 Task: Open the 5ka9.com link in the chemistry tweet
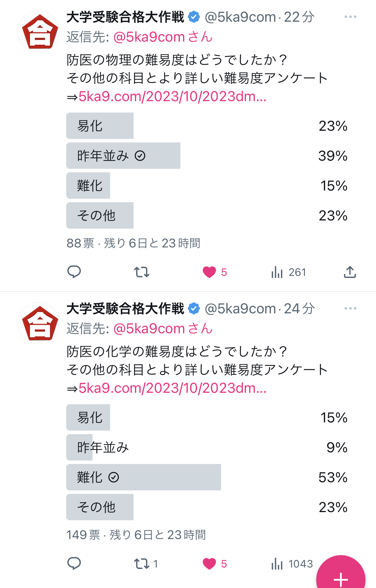(x=172, y=388)
